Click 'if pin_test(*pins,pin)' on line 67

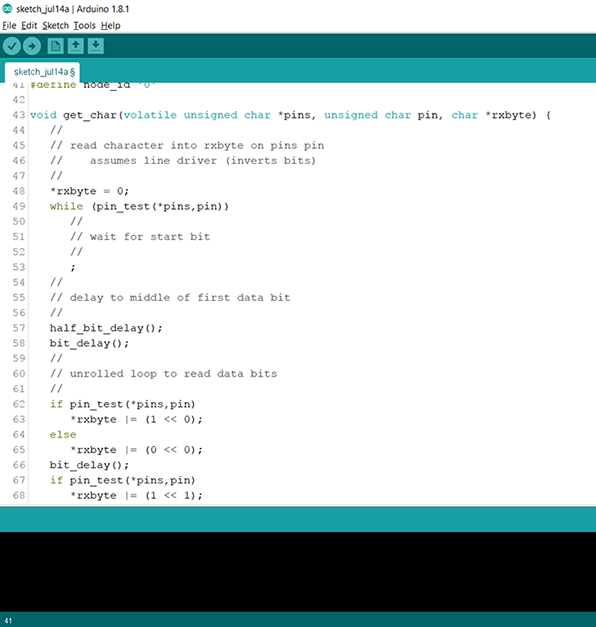click(122, 480)
